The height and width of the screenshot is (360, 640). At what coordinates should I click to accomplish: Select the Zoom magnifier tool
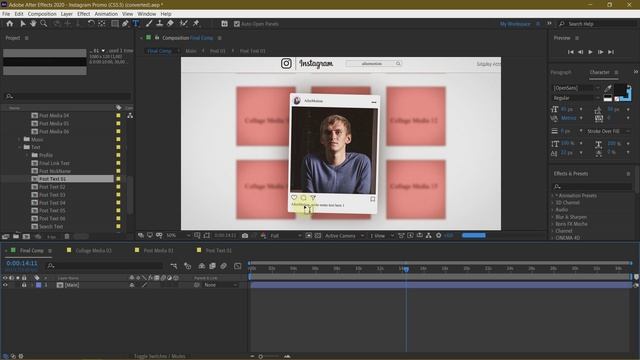pyautogui.click(x=43, y=24)
